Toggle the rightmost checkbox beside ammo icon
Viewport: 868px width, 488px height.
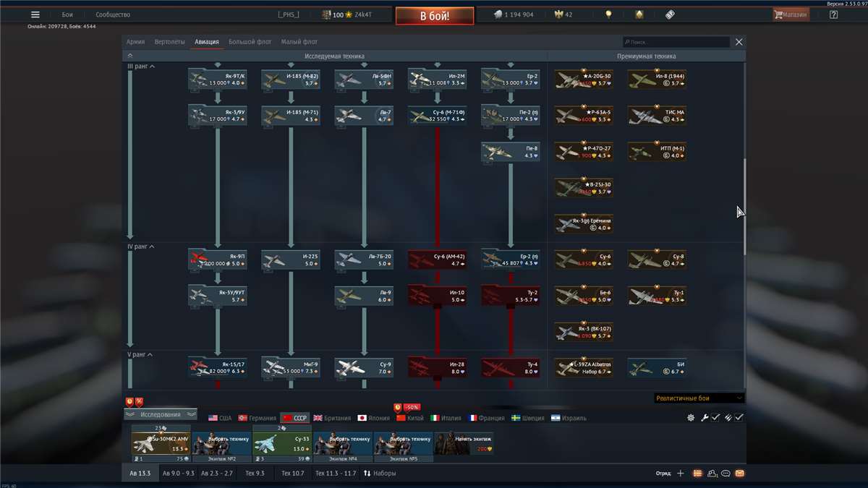point(739,418)
